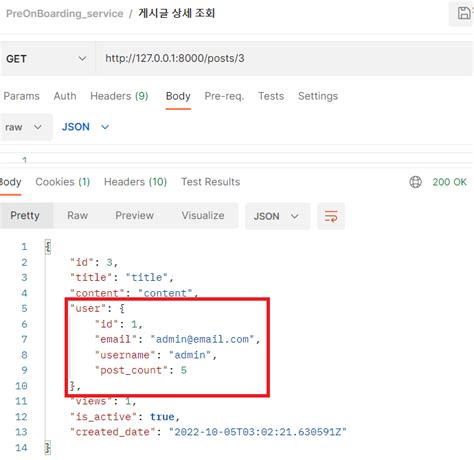Select the response Body tab
474x460 pixels.
10,182
